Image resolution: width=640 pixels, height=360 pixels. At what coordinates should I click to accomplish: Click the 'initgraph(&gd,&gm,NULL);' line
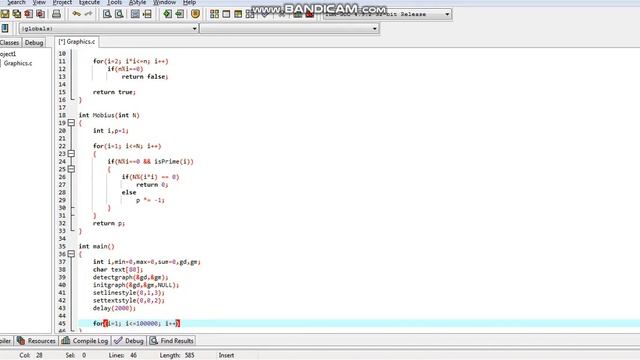(136, 285)
